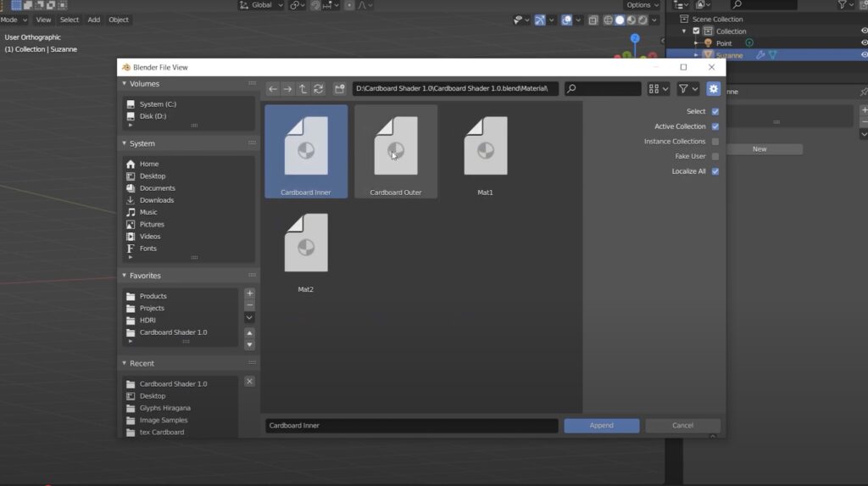This screenshot has height=486, width=868.
Task: Enable the Fake User checkbox
Action: (715, 156)
